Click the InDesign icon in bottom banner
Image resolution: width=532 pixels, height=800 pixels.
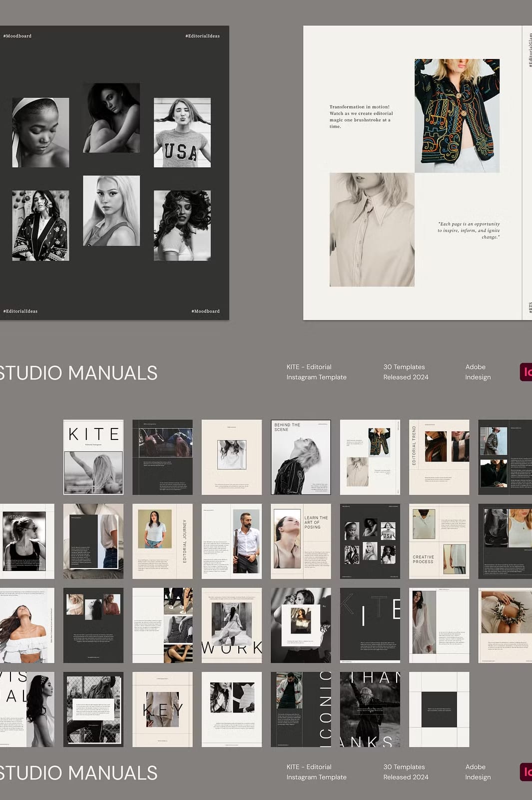(x=526, y=772)
